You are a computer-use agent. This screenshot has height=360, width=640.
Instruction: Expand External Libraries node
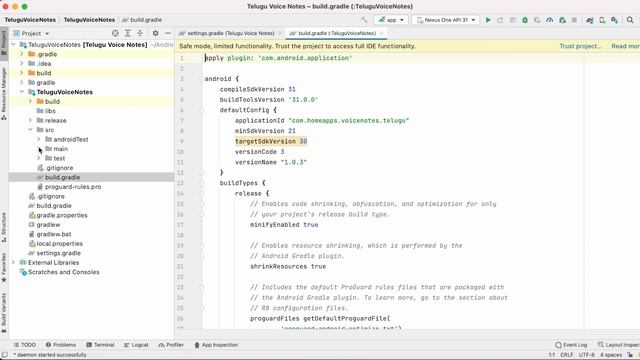tap(13, 262)
